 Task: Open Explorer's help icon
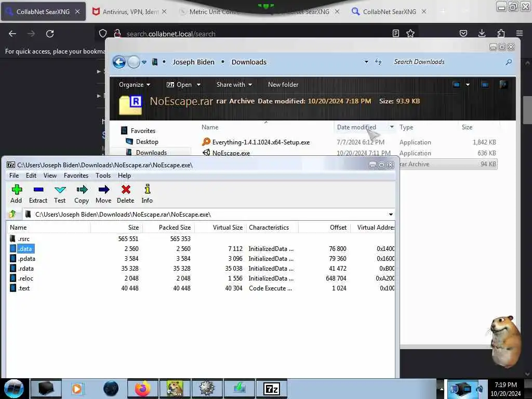pos(503,85)
